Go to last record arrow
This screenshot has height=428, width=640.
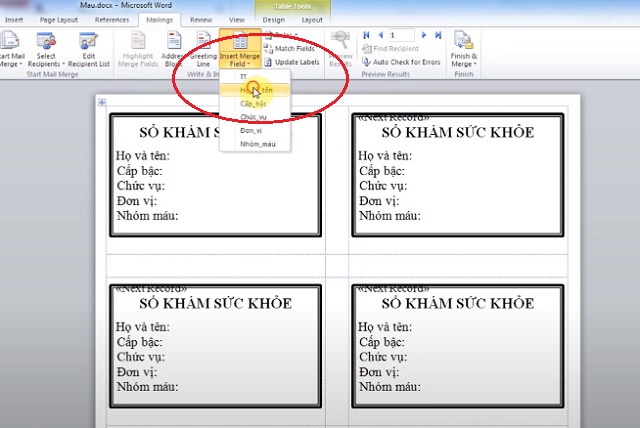(438, 35)
